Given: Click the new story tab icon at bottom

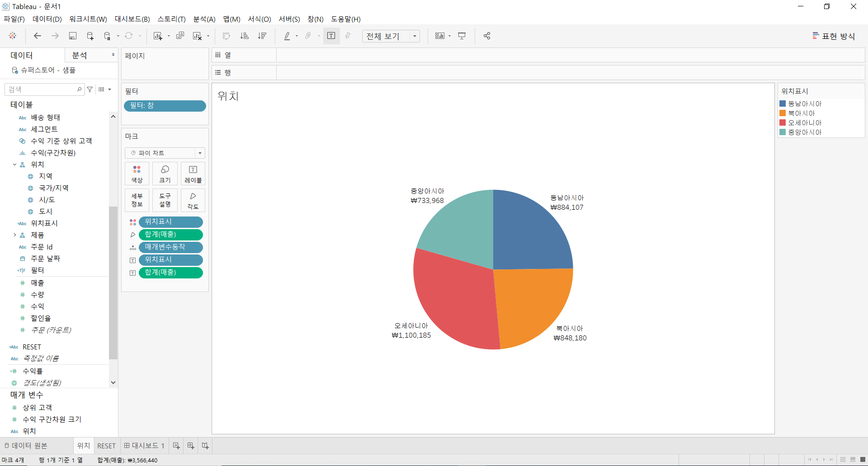Looking at the screenshot, I should [205, 446].
